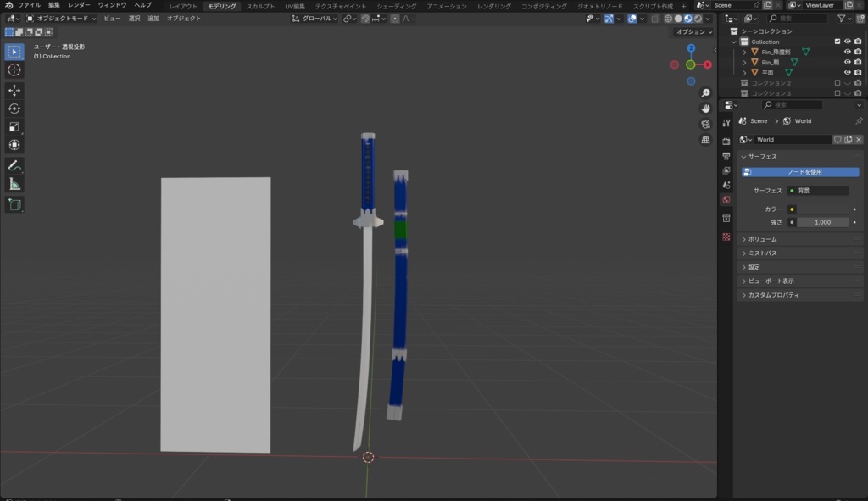Expand the Rin_降魔剣 tree item

point(744,52)
